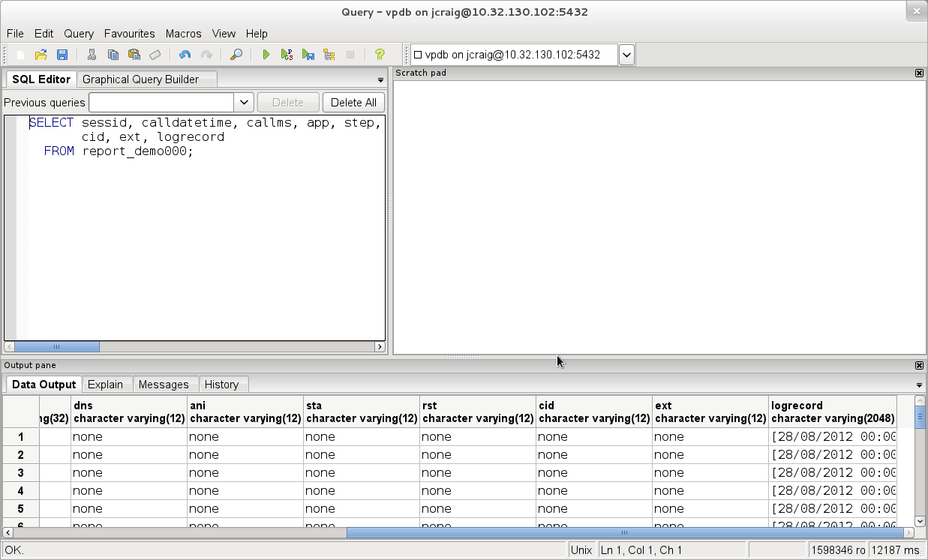Click the Open file toolbar icon
This screenshot has width=928, height=560.
[41, 55]
